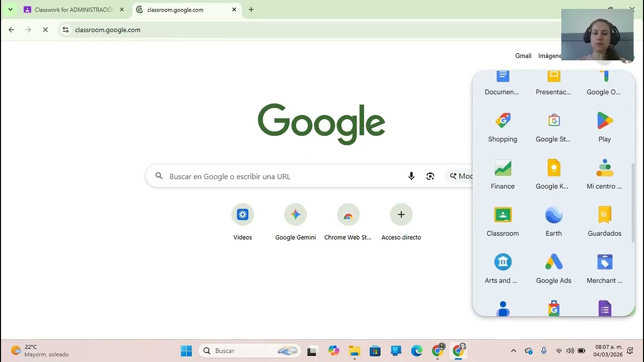644x362 pixels.
Task: Open Guardados app in the apps grid
Action: click(x=604, y=222)
